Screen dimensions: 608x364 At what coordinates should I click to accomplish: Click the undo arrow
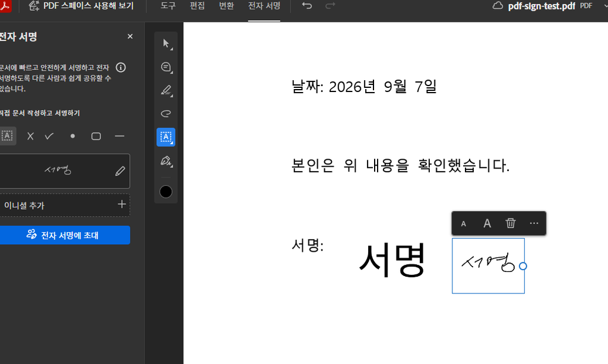307,6
